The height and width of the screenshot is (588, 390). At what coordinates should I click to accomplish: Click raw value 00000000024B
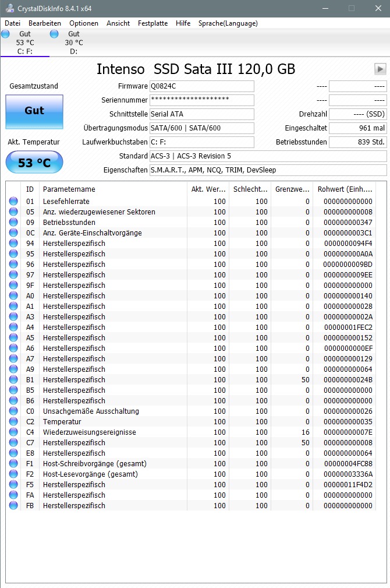(x=348, y=380)
